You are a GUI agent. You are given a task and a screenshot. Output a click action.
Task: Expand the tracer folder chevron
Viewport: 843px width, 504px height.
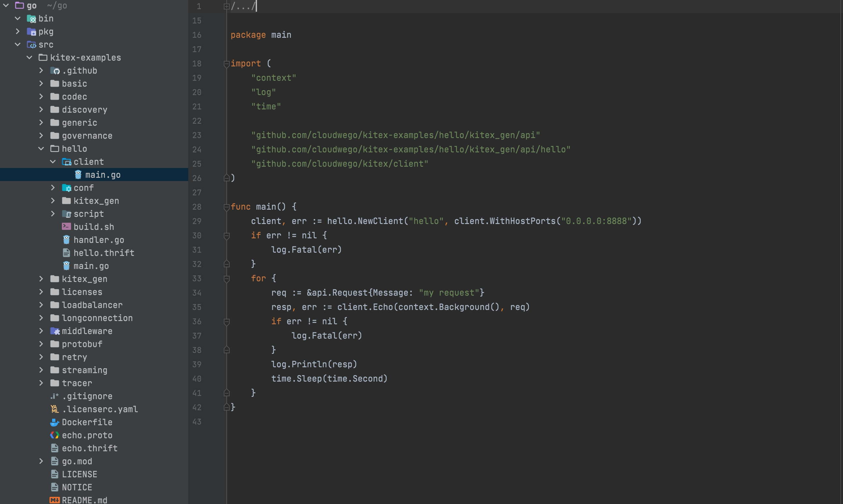[41, 383]
